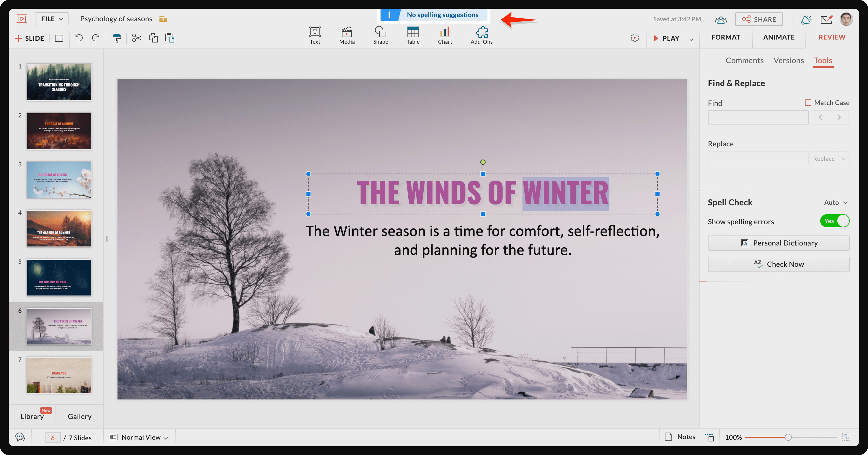The height and width of the screenshot is (455, 868).
Task: Click the undo arrow icon
Action: 79,38
